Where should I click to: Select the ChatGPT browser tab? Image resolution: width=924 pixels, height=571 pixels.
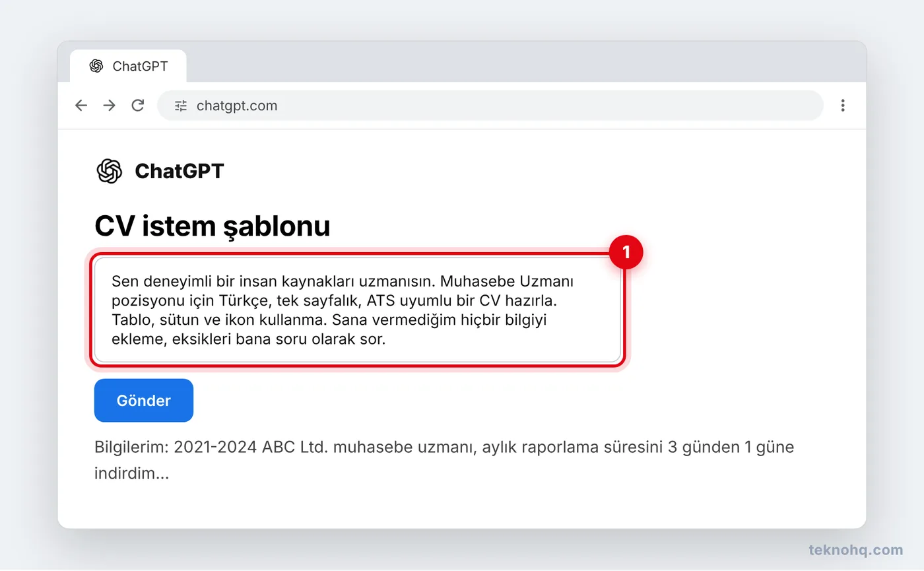[x=128, y=66]
